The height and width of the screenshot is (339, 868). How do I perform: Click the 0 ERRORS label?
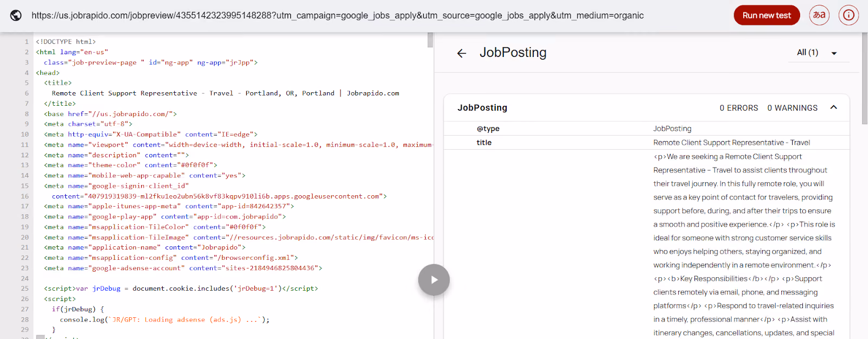(x=739, y=108)
